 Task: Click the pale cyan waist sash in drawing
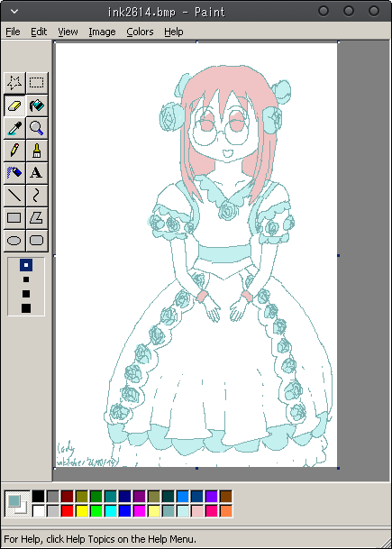click(224, 252)
